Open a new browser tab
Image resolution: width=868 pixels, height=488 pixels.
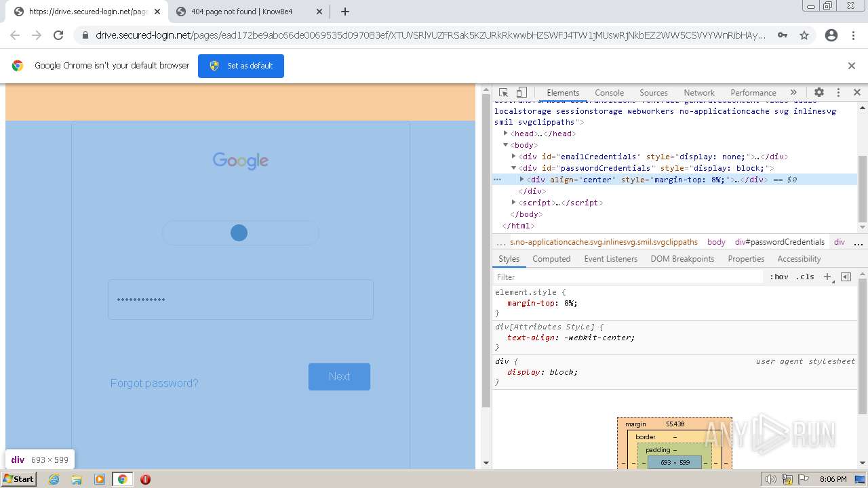(345, 12)
